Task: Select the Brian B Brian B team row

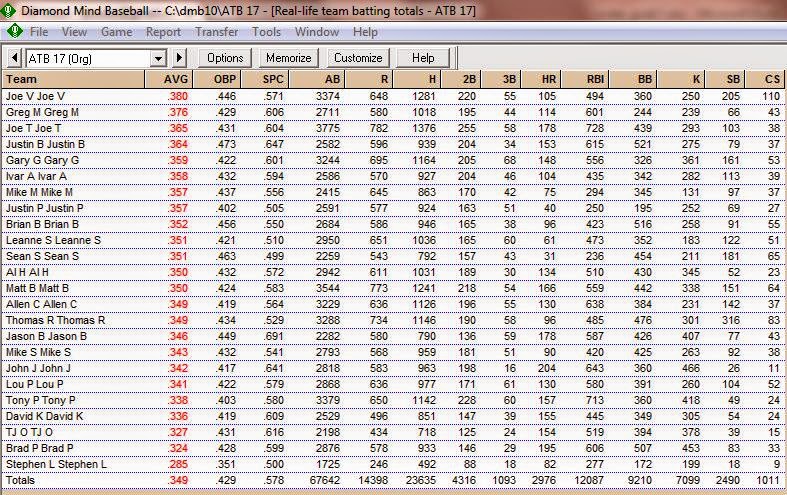Action: pyautogui.click(x=394, y=224)
